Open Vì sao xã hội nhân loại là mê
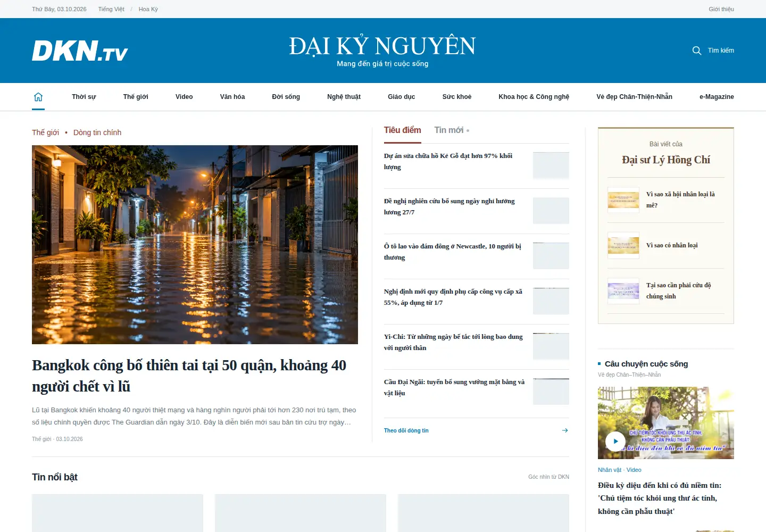The width and height of the screenshot is (766, 532). pyautogui.click(x=680, y=199)
